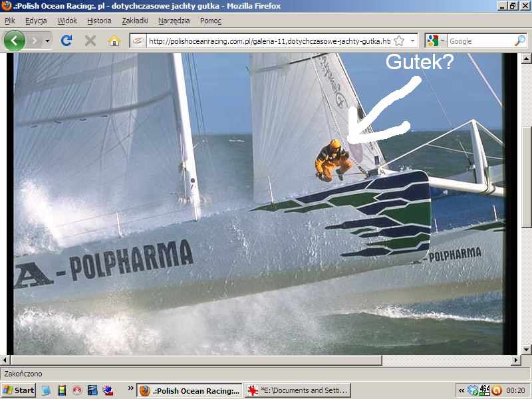Open the Historia menu
Screen dimensions: 532x399
(x=99, y=21)
